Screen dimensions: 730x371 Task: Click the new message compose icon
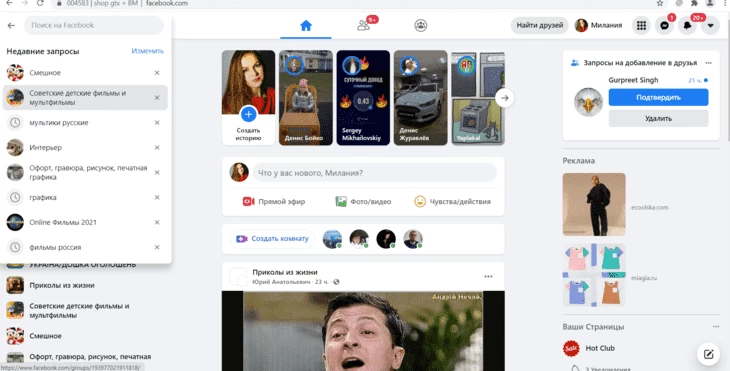click(709, 354)
